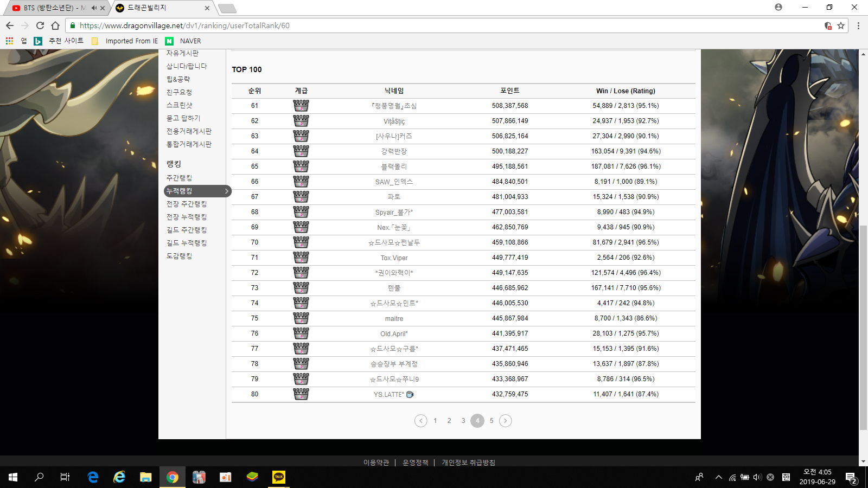Mute the BTS tab audio icon

(x=94, y=8)
